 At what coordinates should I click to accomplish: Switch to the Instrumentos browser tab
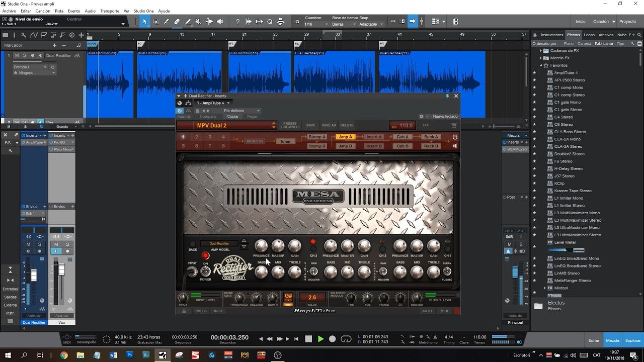click(x=552, y=35)
